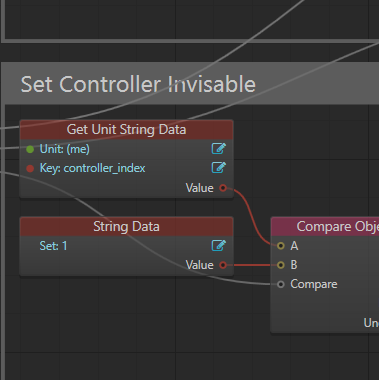Click input port B of the Compare Objects node
379x380 pixels.
[281, 265]
